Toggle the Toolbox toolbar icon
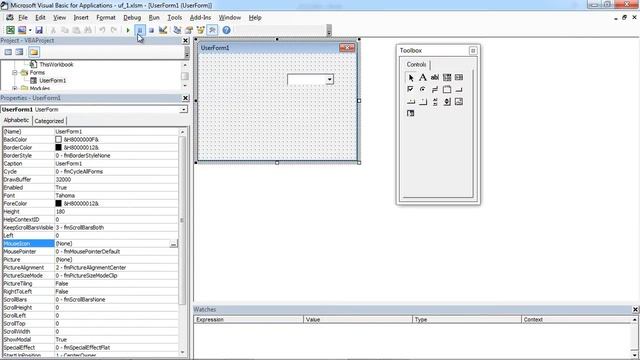Viewport: 640px width, 360px height. pyautogui.click(x=212, y=30)
